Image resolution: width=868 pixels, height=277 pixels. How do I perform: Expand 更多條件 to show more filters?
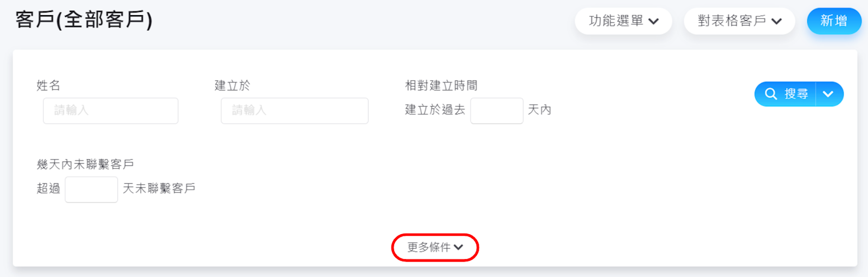click(435, 247)
